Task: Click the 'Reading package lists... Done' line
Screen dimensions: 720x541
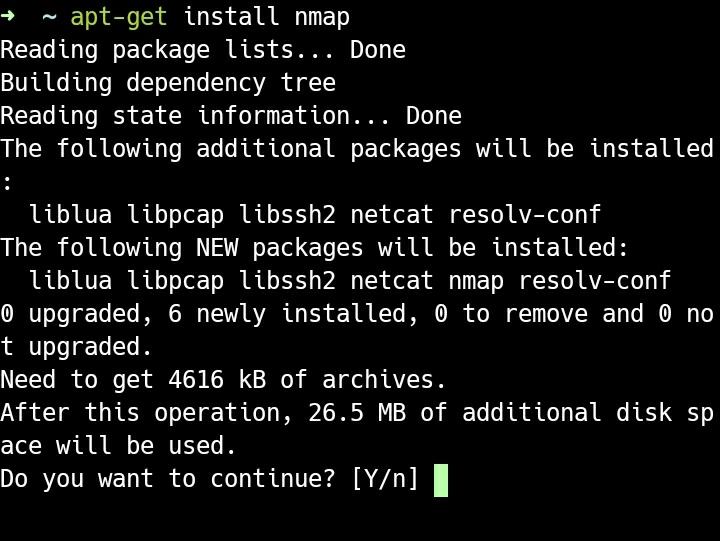Action: tap(203, 50)
